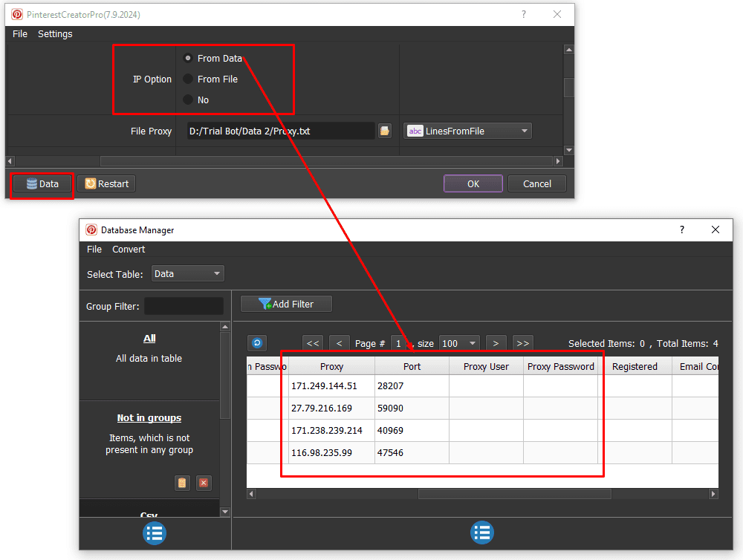Click groups list scroll down arrow

225,512
